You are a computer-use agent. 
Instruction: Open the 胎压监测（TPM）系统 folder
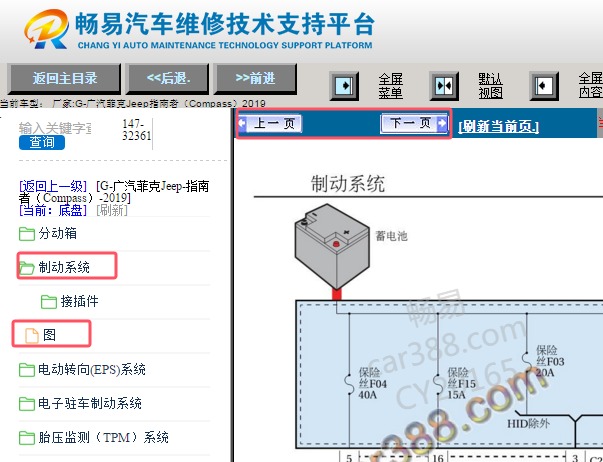coord(103,437)
